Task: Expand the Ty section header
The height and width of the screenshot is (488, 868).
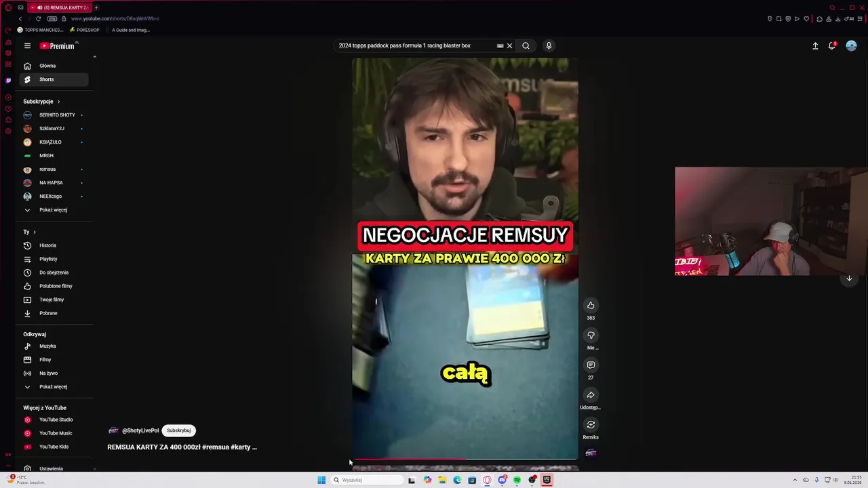Action: 30,232
